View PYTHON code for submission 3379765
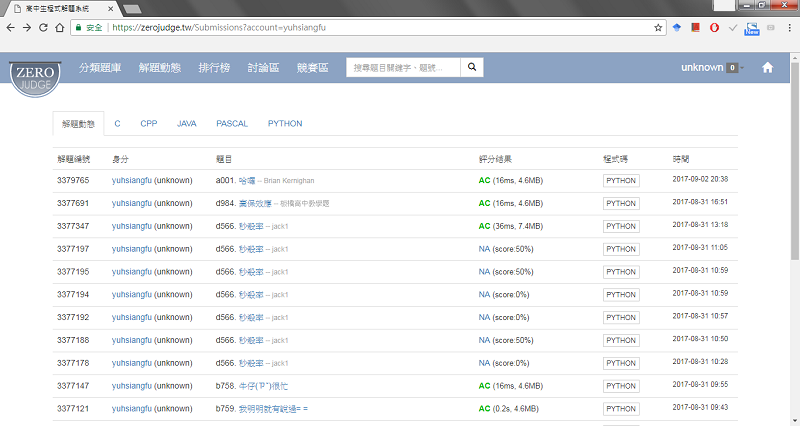Image resolution: width=800 pixels, height=426 pixels. tap(620, 180)
